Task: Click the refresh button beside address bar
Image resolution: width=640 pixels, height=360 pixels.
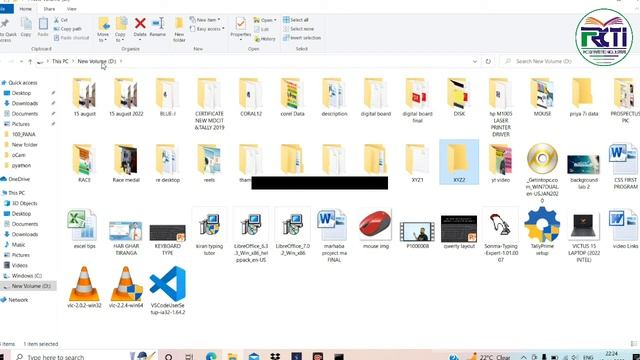Action: [x=488, y=61]
